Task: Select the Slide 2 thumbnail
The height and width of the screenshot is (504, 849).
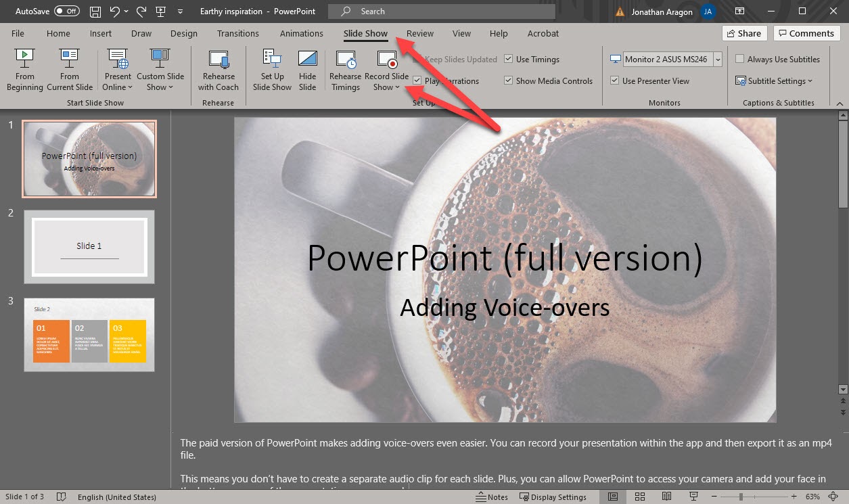Action: pos(89,247)
